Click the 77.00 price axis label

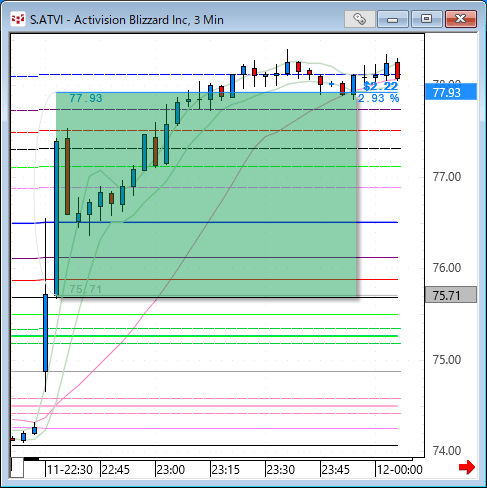pos(447,177)
